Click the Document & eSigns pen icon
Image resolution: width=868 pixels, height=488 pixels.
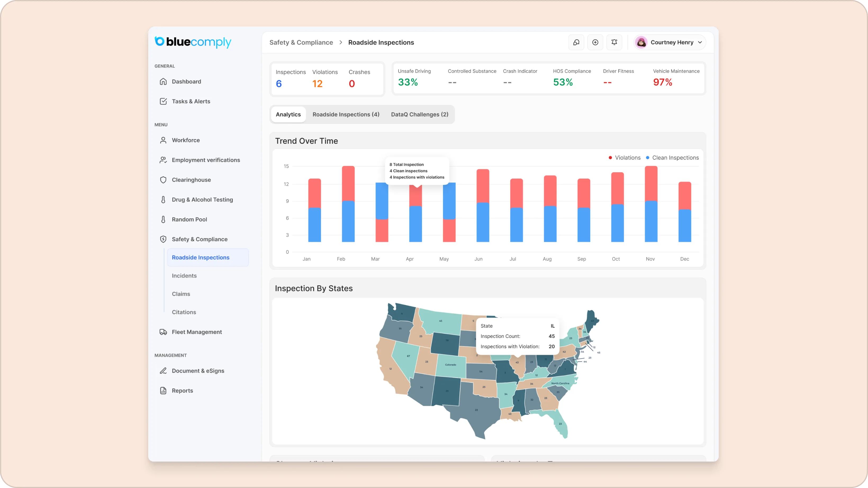pyautogui.click(x=163, y=371)
